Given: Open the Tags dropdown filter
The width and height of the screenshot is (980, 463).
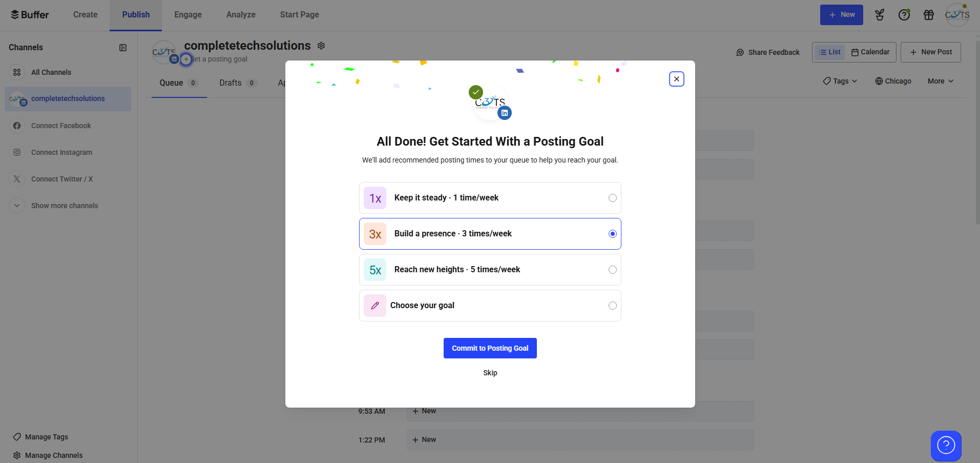Looking at the screenshot, I should (x=840, y=81).
